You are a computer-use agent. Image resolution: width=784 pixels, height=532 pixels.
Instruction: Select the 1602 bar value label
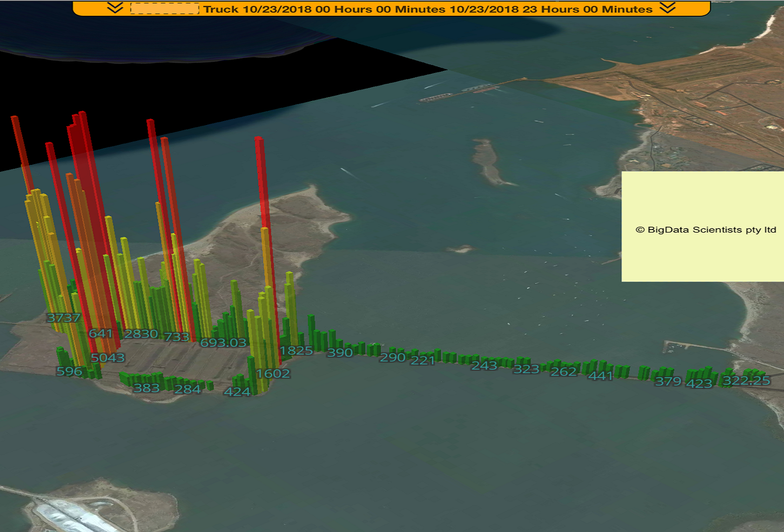[x=273, y=373]
